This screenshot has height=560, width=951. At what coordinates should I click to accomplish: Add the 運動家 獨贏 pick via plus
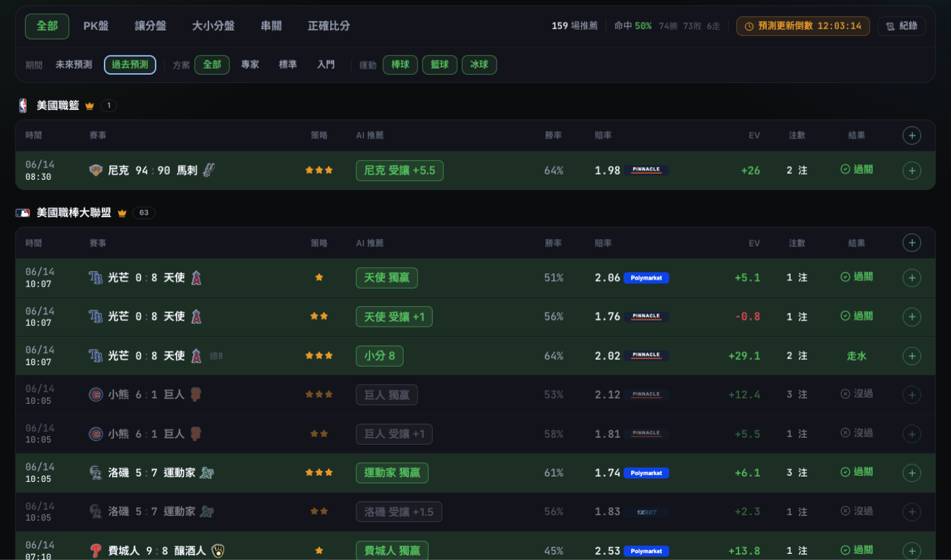912,473
